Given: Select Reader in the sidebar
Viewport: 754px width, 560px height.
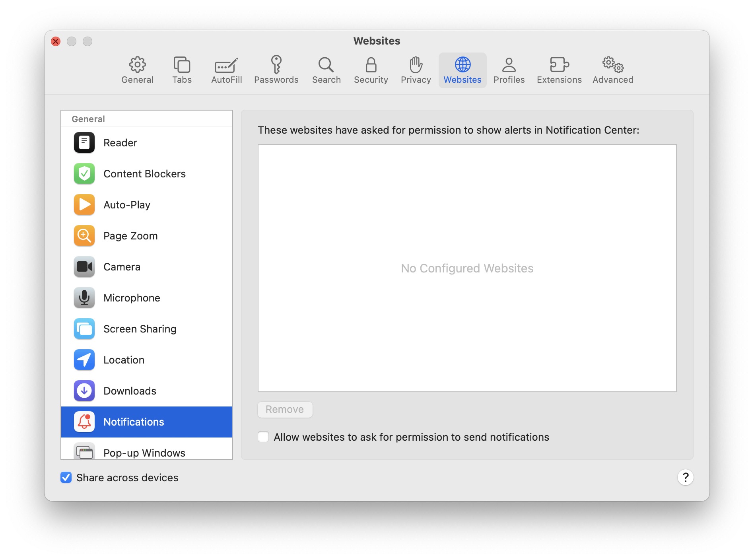Looking at the screenshot, I should [147, 143].
